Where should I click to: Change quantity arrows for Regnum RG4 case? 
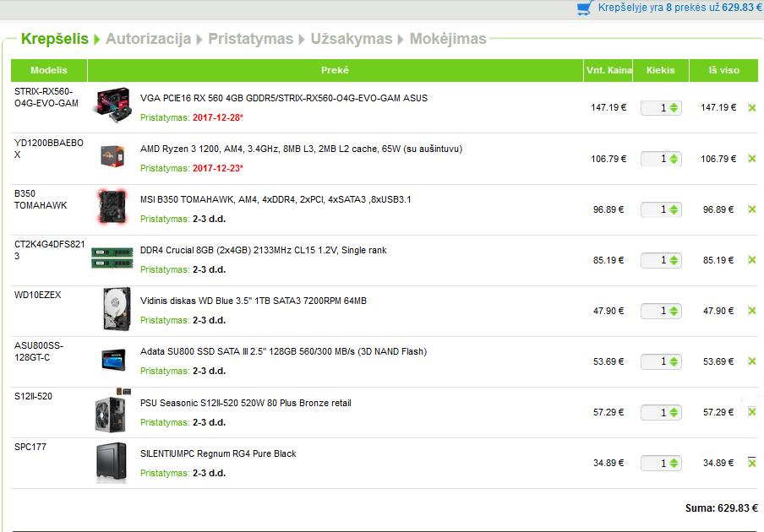point(674,463)
